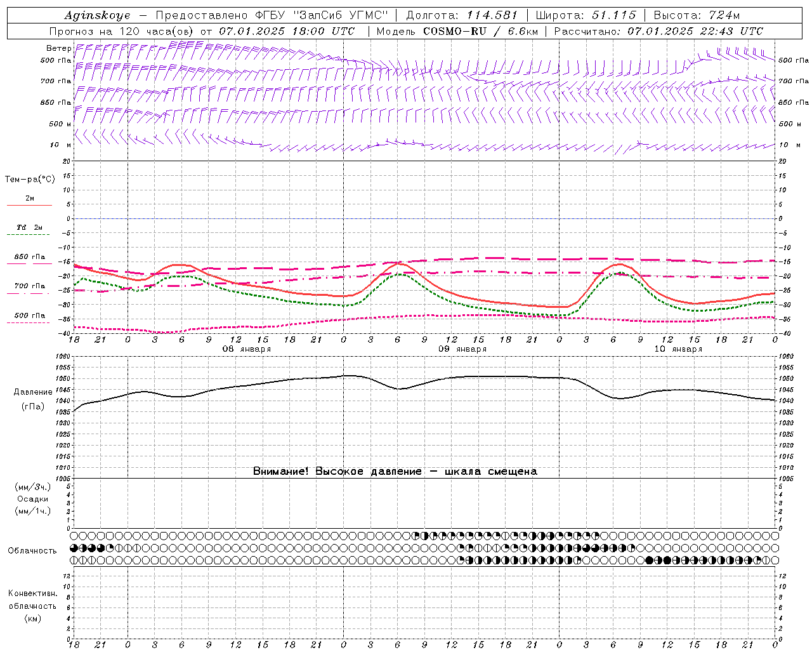The height and width of the screenshot is (650, 812).
Task: Click the computed time 07.01.2025 22:43 UTC
Action: coord(695,31)
